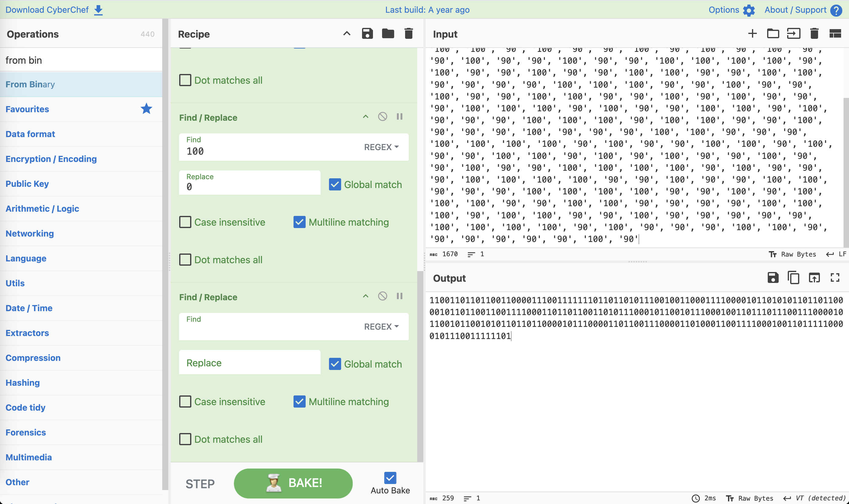Open the Encryption / Encoding category

(51, 159)
